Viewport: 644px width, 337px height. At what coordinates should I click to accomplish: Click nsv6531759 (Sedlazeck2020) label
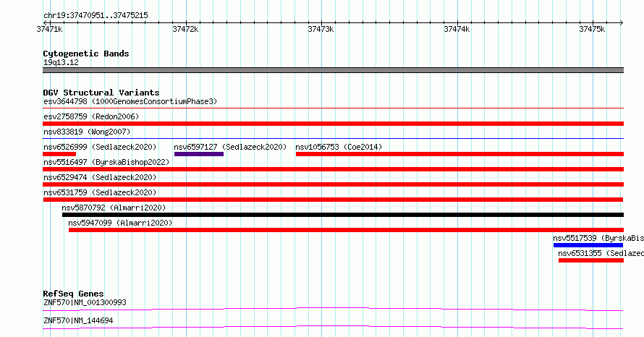point(100,192)
